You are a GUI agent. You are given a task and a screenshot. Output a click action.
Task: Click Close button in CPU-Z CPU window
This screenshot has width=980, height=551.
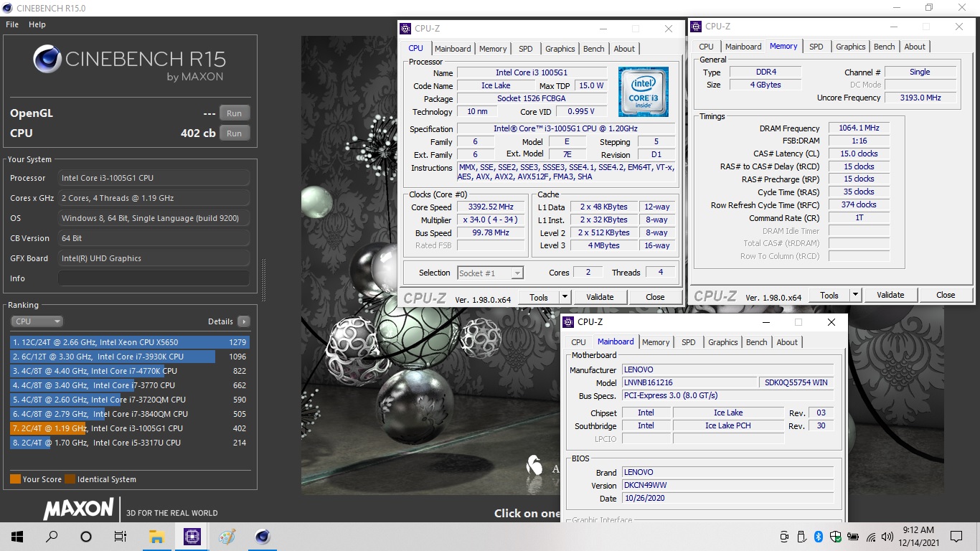pyautogui.click(x=655, y=297)
